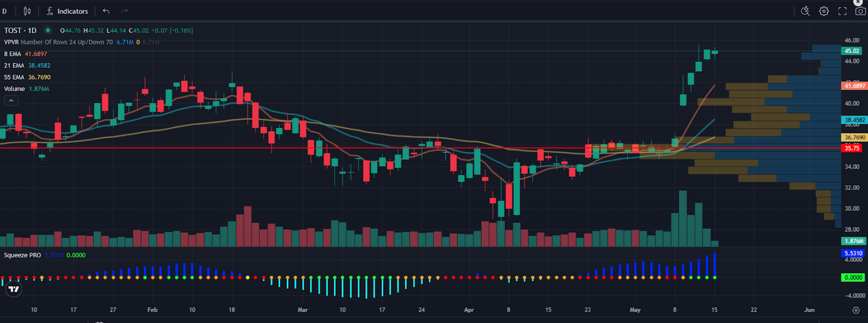Change the candlestick chart style

click(x=27, y=11)
